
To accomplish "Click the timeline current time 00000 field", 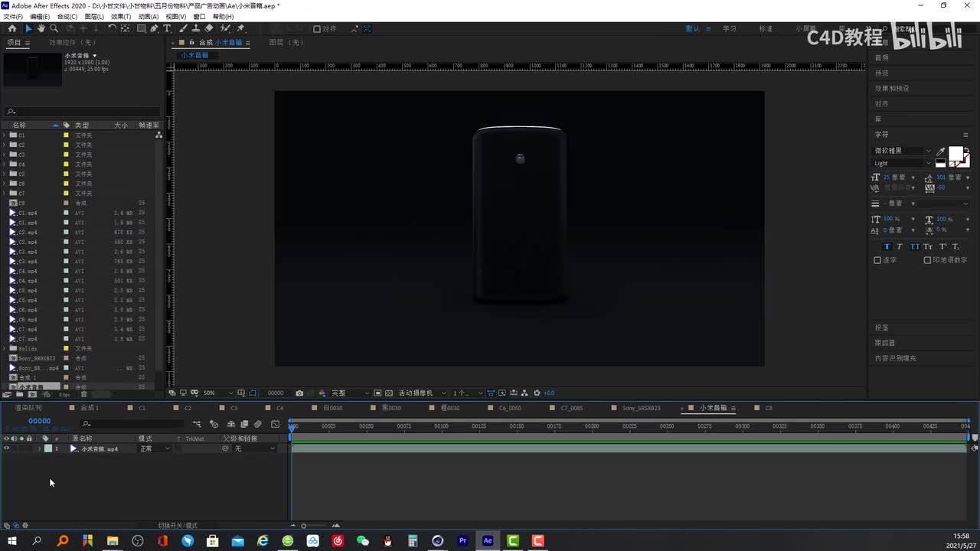I will pos(39,421).
